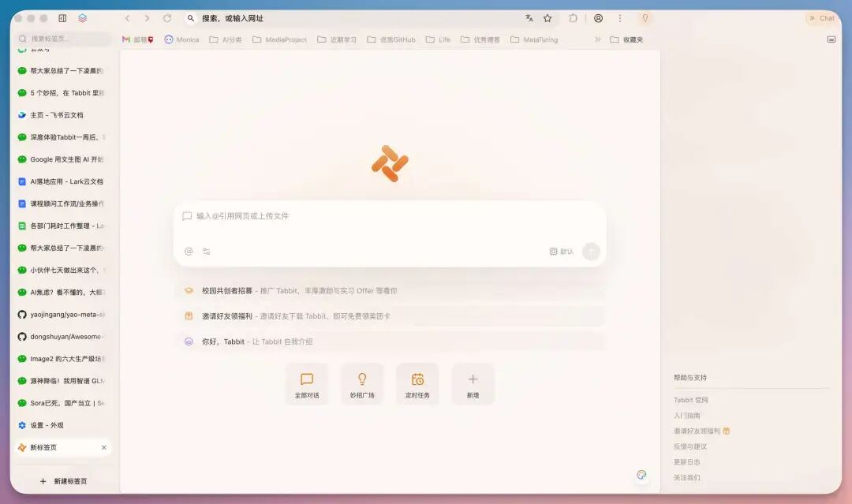This screenshot has height=504, width=852.
Task: Toggle the sidebar panel icon
Action: [x=62, y=18]
